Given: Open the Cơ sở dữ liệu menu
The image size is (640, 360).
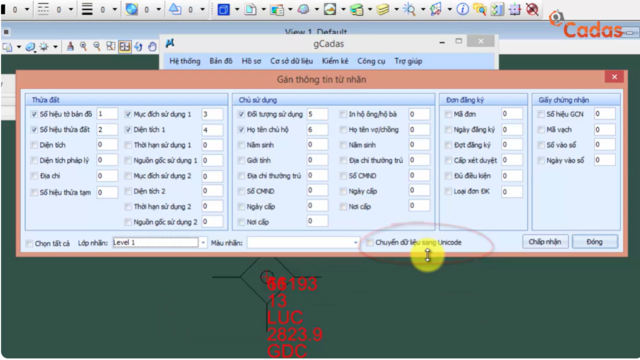Looking at the screenshot, I should (291, 61).
